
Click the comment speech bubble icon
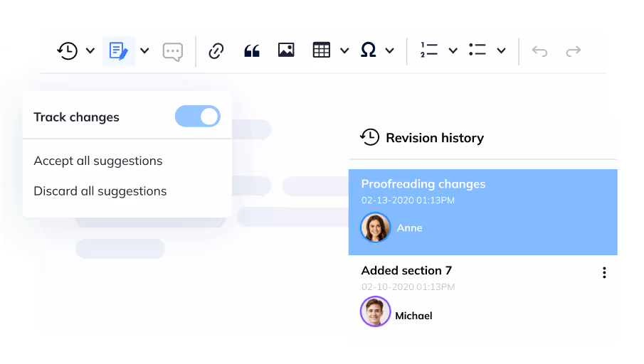172,51
